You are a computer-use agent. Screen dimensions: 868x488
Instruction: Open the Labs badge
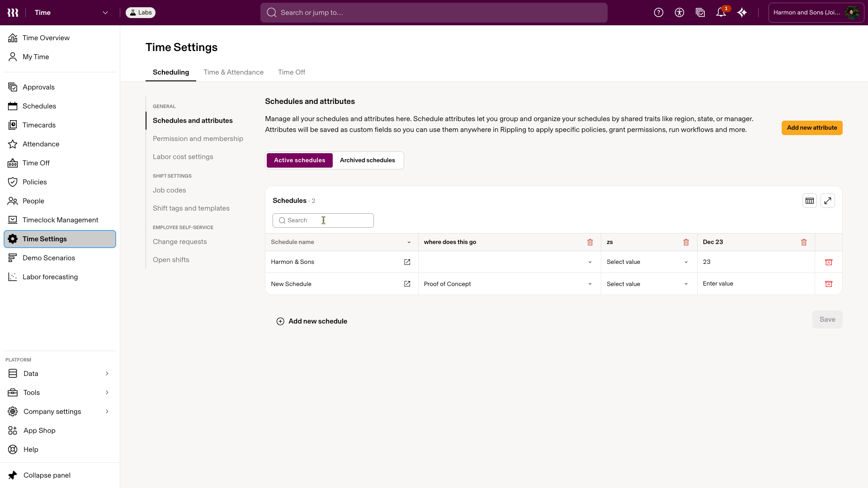(141, 13)
